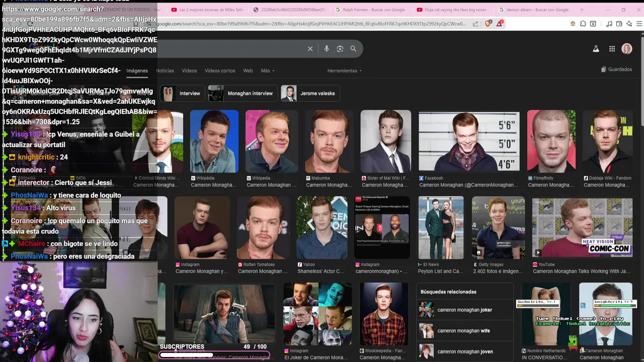
Task: Click the Suscriptores progress bar
Action: tap(215, 355)
